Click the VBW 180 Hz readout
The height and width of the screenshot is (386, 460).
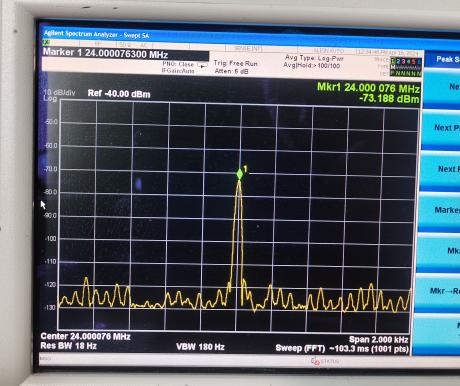[200, 347]
